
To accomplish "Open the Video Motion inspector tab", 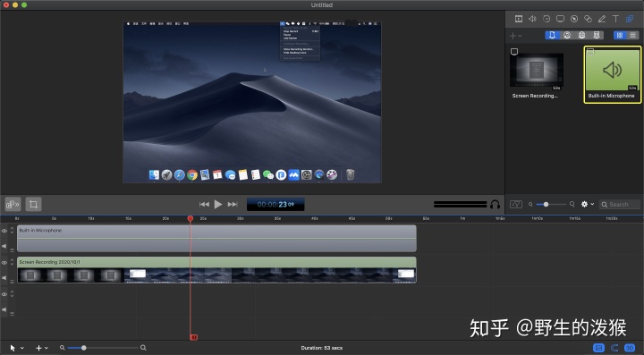I will click(547, 19).
